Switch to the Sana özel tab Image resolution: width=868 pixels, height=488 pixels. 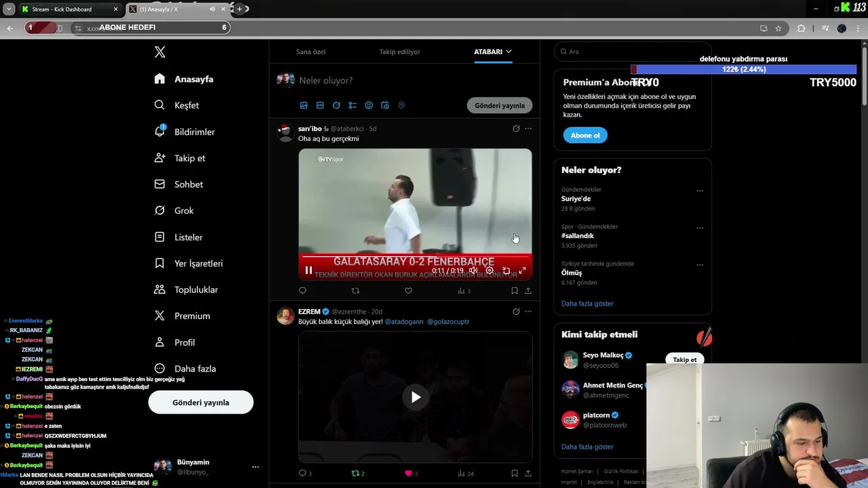point(311,52)
